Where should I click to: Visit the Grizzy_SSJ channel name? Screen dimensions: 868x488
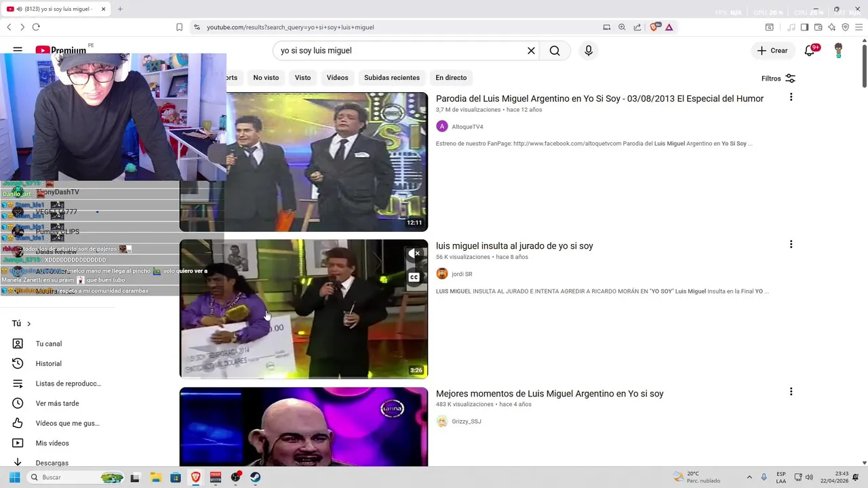[467, 422]
